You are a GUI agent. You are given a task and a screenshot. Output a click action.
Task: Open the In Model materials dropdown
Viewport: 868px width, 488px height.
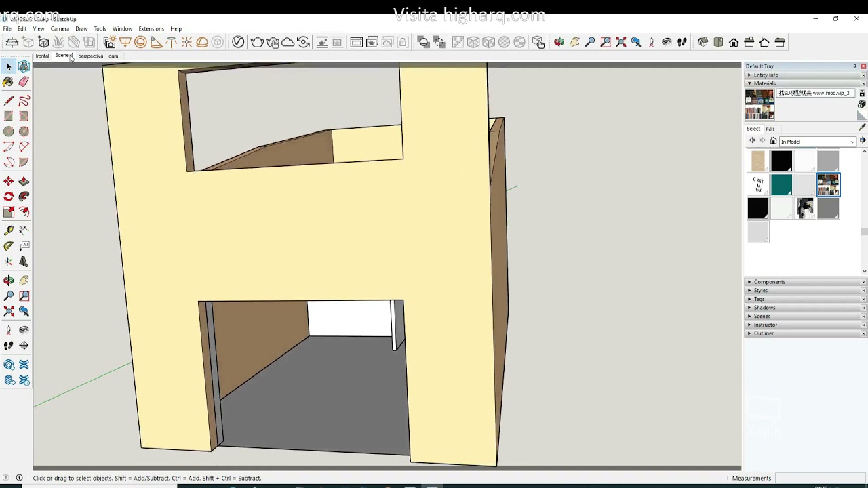tap(817, 141)
